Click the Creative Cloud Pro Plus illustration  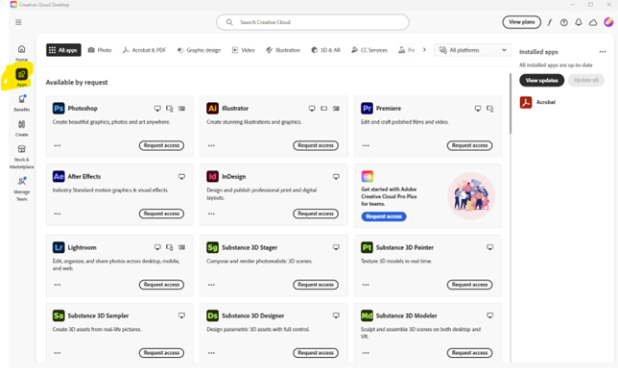coord(471,196)
